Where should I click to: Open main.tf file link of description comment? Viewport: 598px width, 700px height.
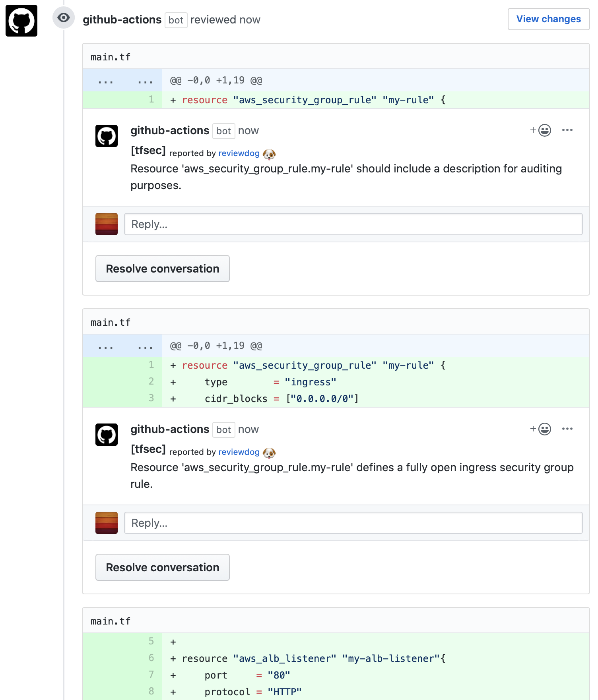coord(111,57)
